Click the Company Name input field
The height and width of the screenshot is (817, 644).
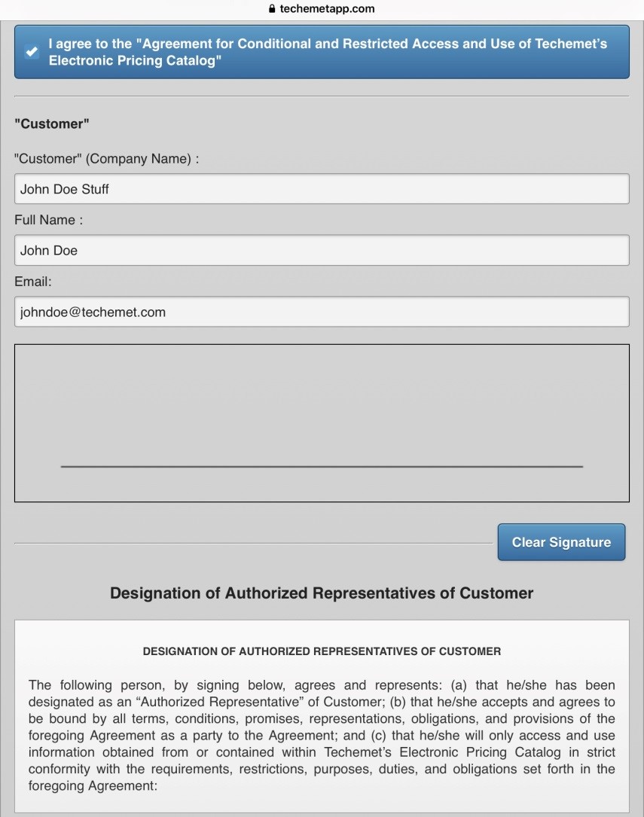point(322,189)
